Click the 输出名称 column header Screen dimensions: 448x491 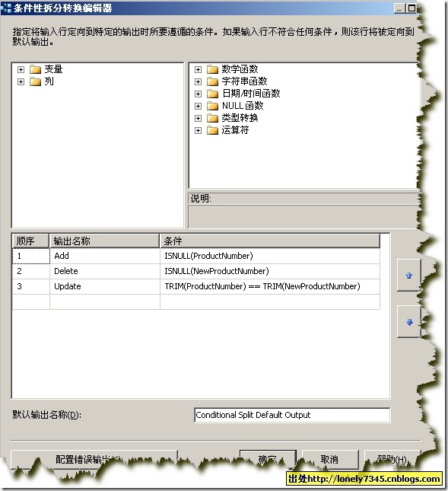104,241
